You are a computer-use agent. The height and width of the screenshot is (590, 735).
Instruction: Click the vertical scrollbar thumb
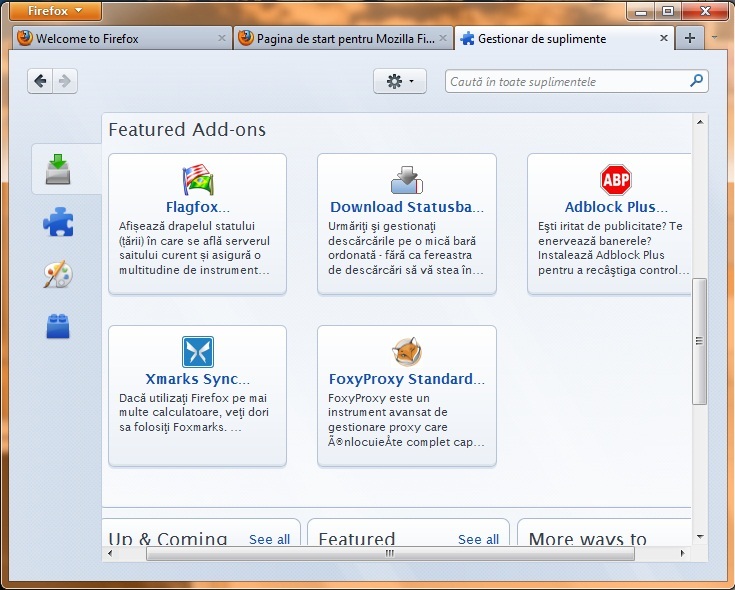click(x=699, y=341)
